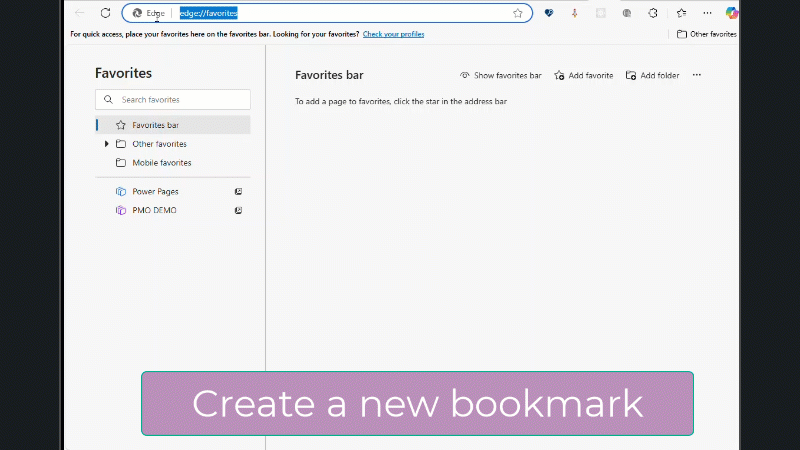
Task: Click the Add favorite button
Action: (x=584, y=76)
